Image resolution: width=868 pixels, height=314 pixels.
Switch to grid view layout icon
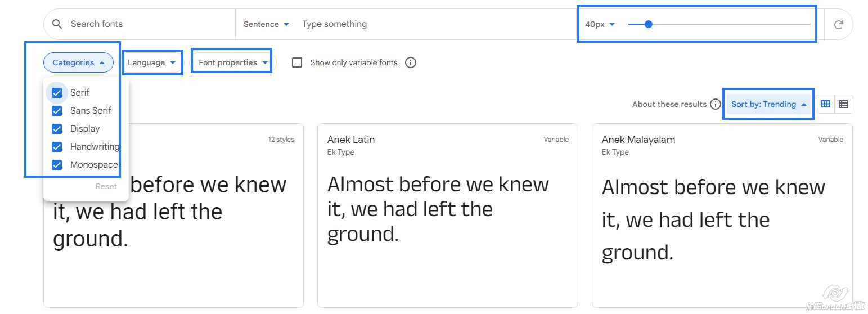(825, 104)
